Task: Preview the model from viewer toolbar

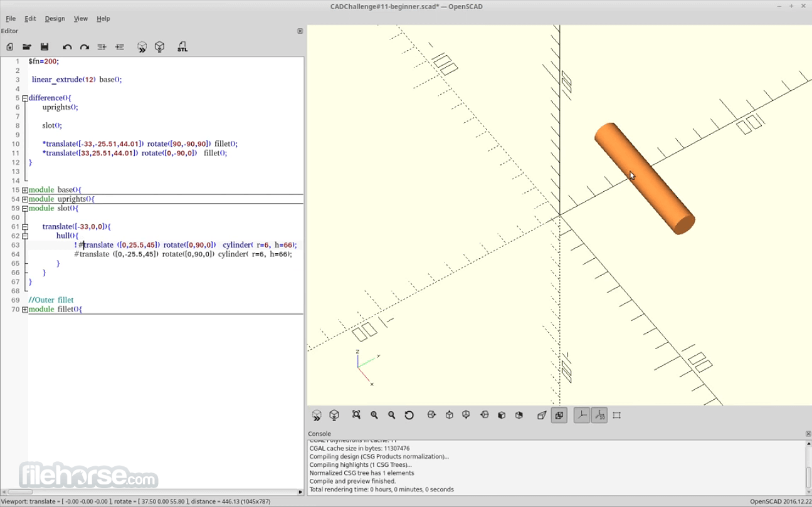Action: click(x=317, y=415)
